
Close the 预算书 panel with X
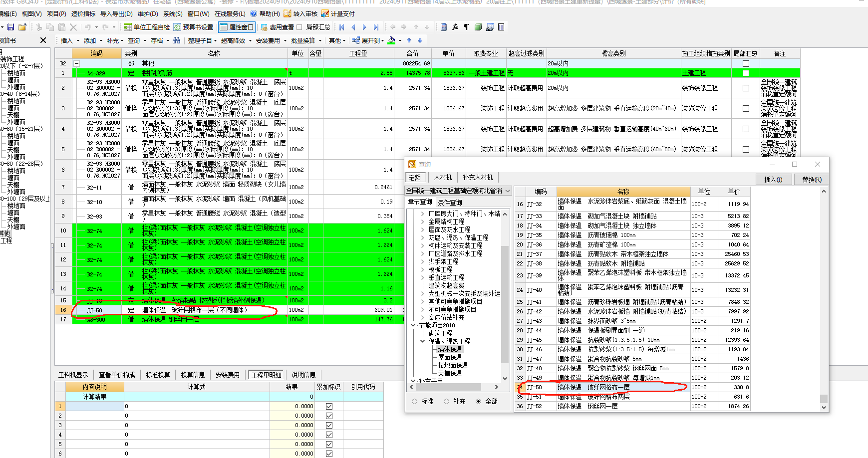click(43, 40)
